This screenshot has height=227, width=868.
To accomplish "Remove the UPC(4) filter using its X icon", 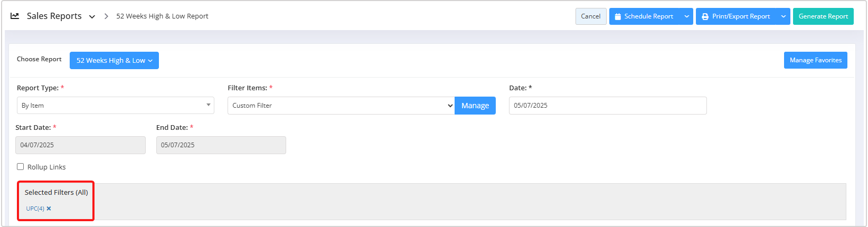I will [x=49, y=209].
